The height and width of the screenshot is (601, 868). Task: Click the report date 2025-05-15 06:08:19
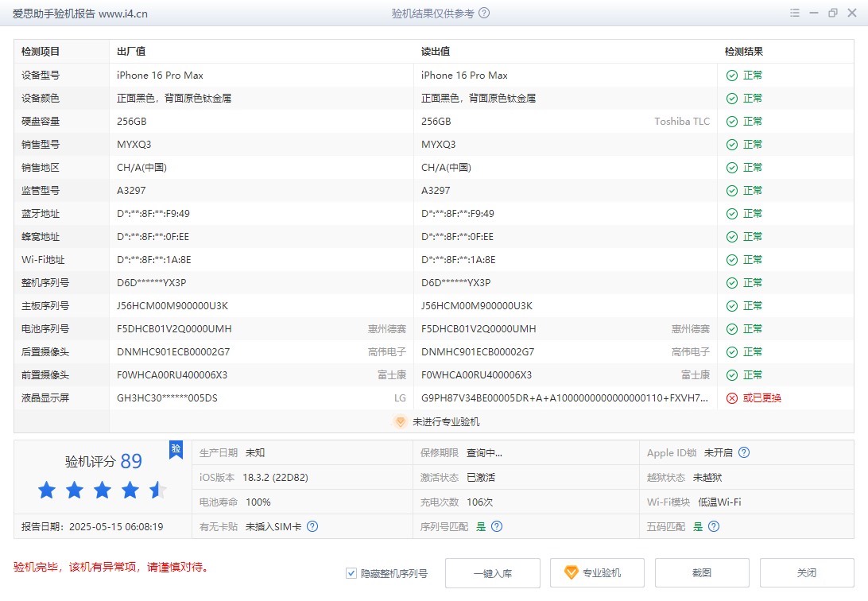coord(116,527)
